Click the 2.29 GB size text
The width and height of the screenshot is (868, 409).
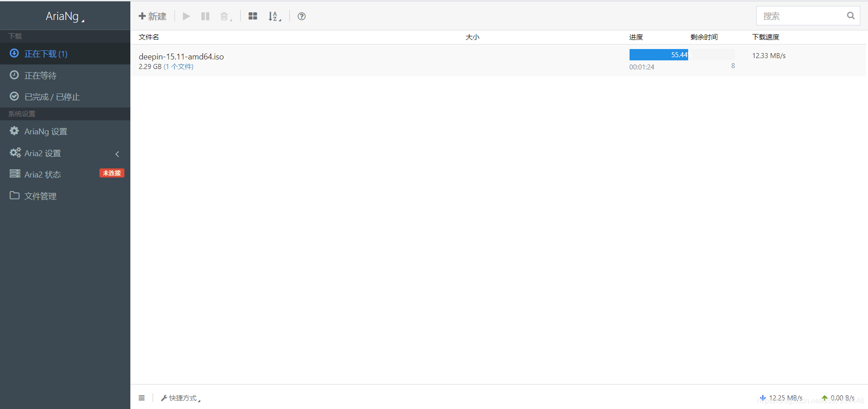pyautogui.click(x=150, y=67)
